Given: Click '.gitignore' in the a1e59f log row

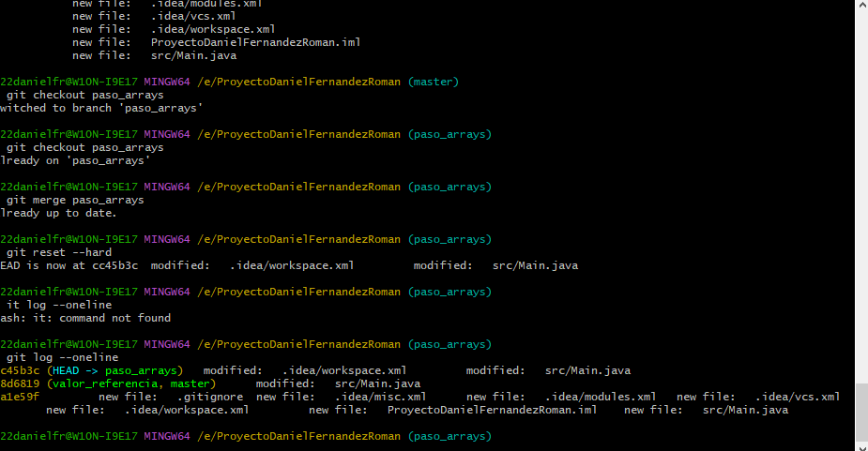Looking at the screenshot, I should pyautogui.click(x=210, y=398).
